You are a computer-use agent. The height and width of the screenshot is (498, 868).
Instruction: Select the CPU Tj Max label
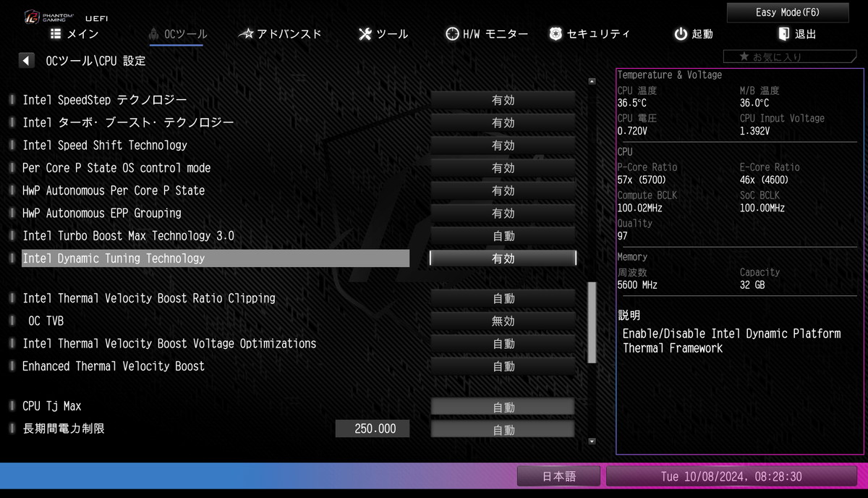point(51,406)
